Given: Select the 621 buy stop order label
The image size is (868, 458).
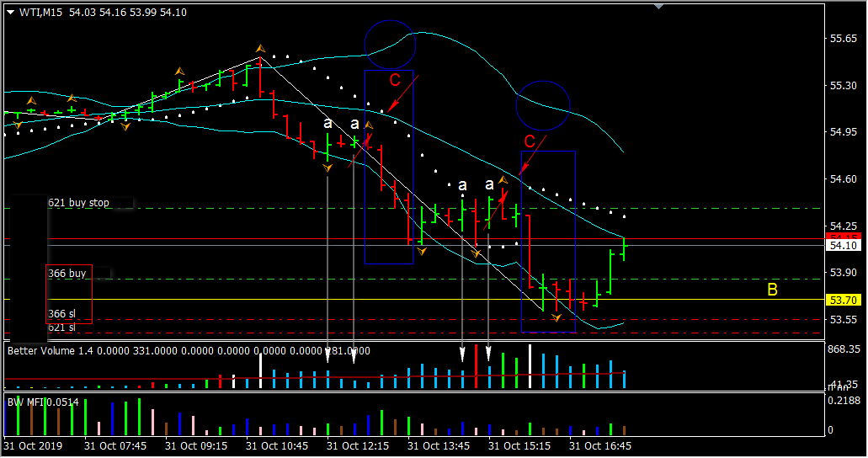Looking at the screenshot, I should 78,203.
